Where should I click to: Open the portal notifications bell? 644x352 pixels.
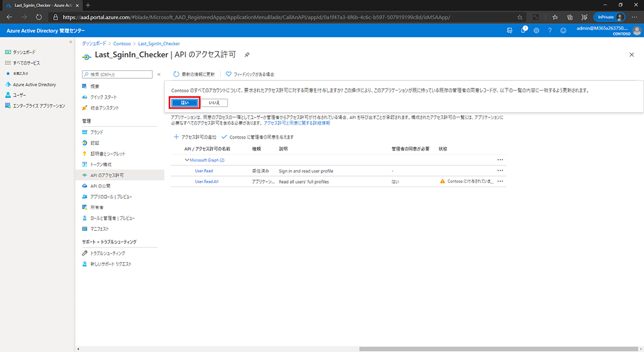pyautogui.click(x=523, y=30)
